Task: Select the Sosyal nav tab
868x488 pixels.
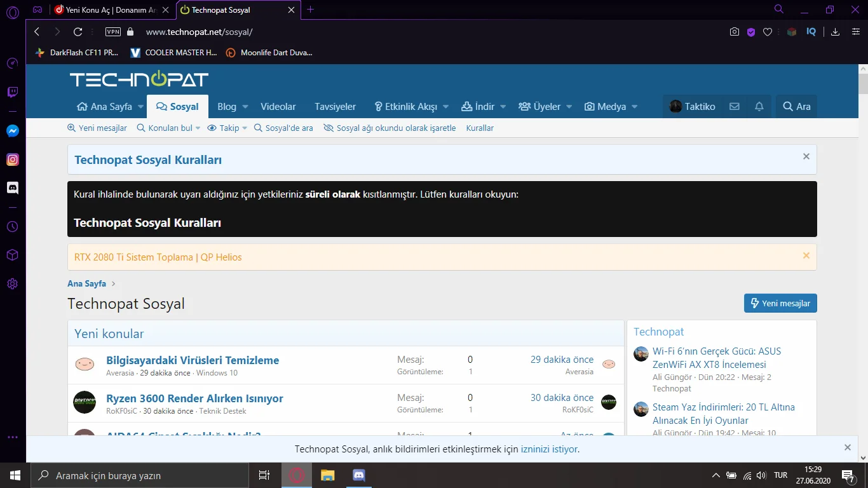Action: [177, 107]
